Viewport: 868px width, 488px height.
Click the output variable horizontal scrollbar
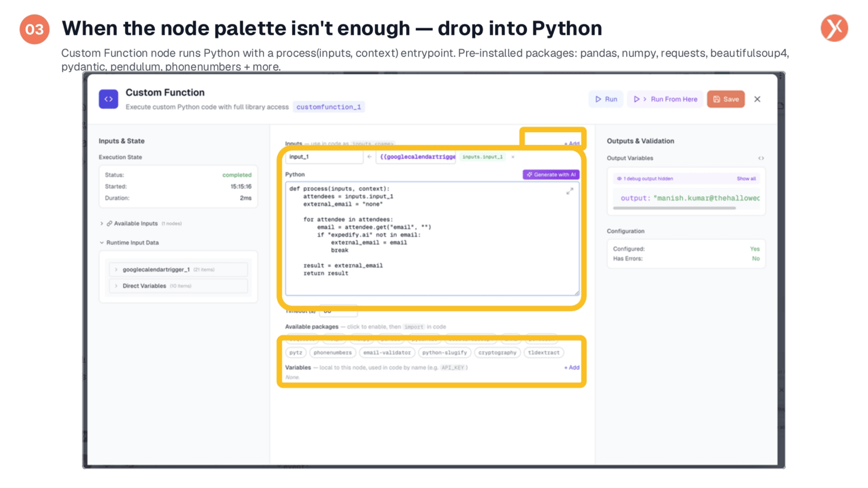pos(674,208)
